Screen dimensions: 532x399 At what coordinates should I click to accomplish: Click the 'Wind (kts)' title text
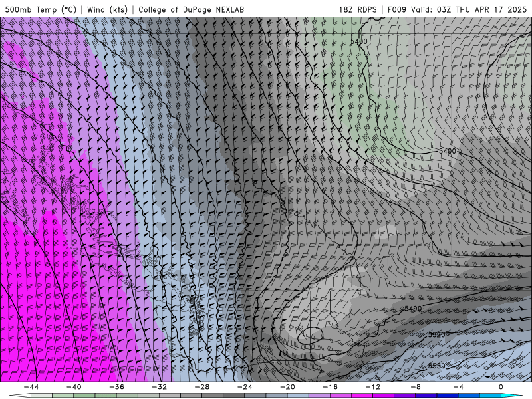[107, 9]
